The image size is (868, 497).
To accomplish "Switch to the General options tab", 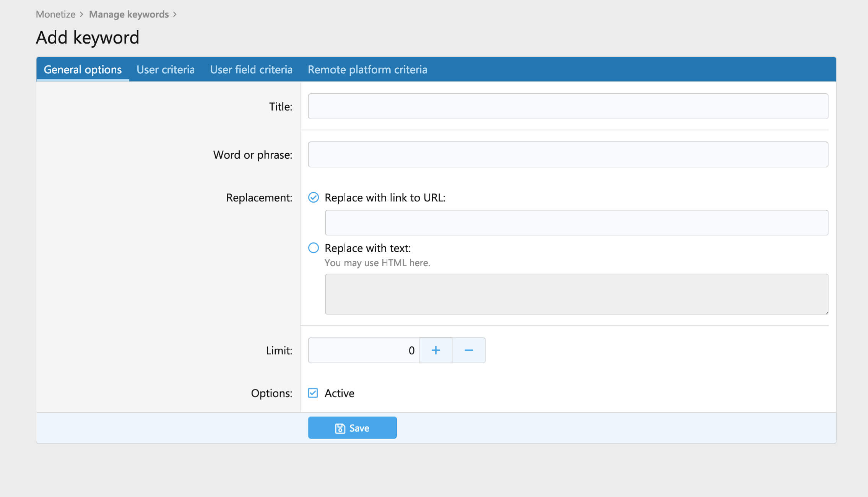I will click(83, 70).
